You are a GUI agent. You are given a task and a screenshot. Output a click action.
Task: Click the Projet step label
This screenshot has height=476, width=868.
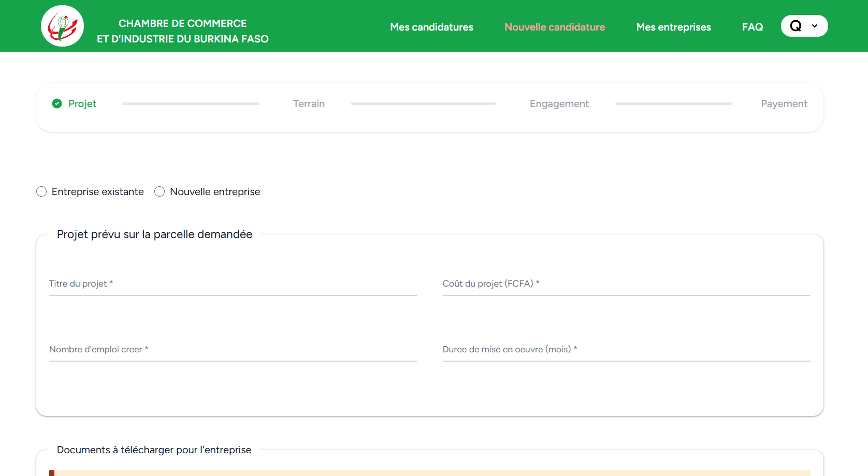coord(82,103)
